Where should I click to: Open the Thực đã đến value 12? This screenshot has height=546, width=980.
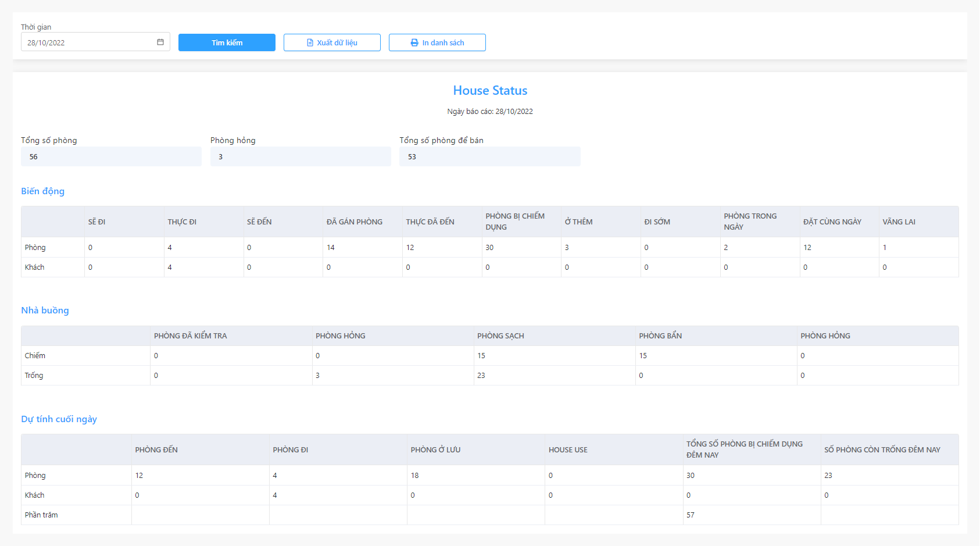[410, 248]
